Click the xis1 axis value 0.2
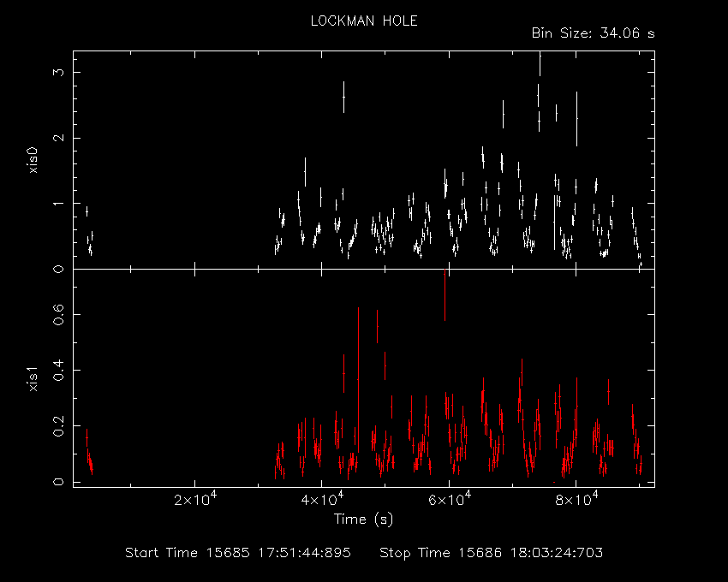This screenshot has width=728, height=582. coord(58,425)
